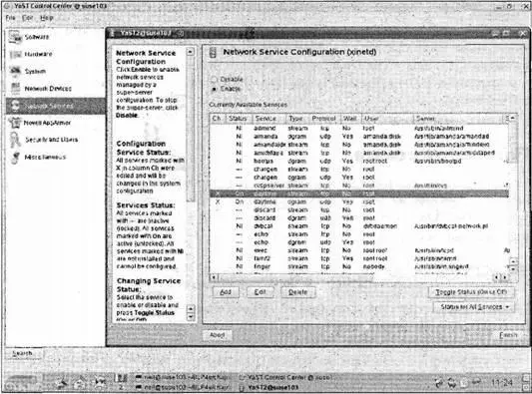Viewport: 532px width, 394px height.
Task: Open the Help menu
Action: pyautogui.click(x=47, y=18)
